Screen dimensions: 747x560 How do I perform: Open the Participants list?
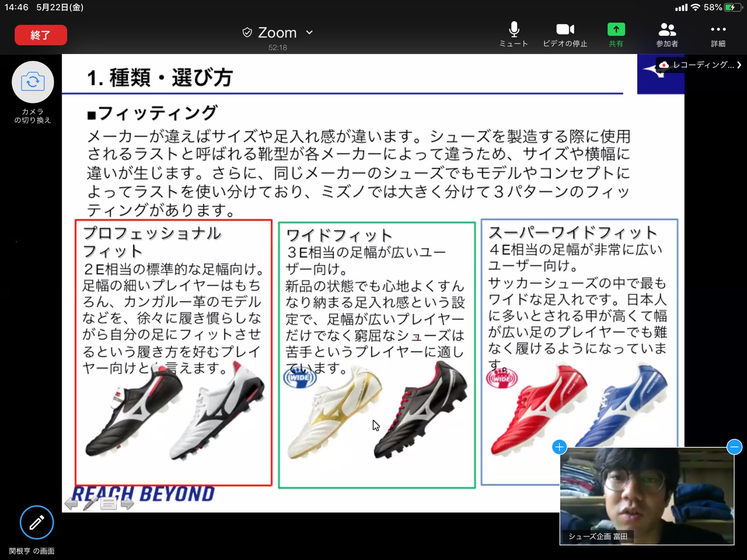pos(667,34)
